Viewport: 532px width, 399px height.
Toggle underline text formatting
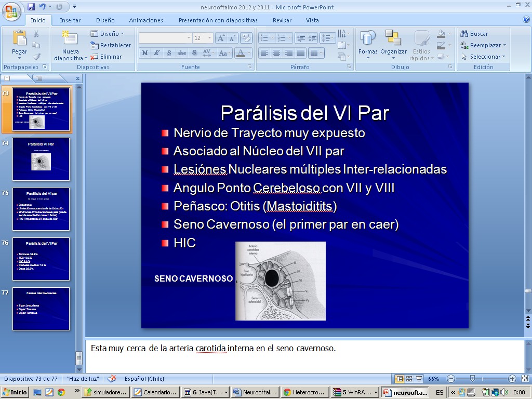[x=169, y=53]
